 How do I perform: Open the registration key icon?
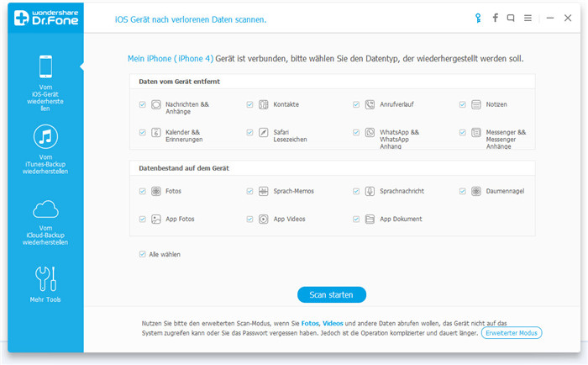coord(478,18)
